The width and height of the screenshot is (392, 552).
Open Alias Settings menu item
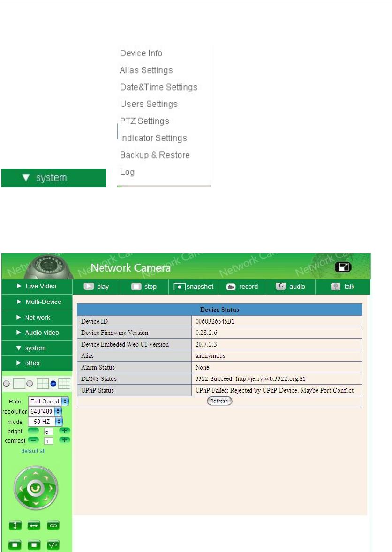coord(146,70)
